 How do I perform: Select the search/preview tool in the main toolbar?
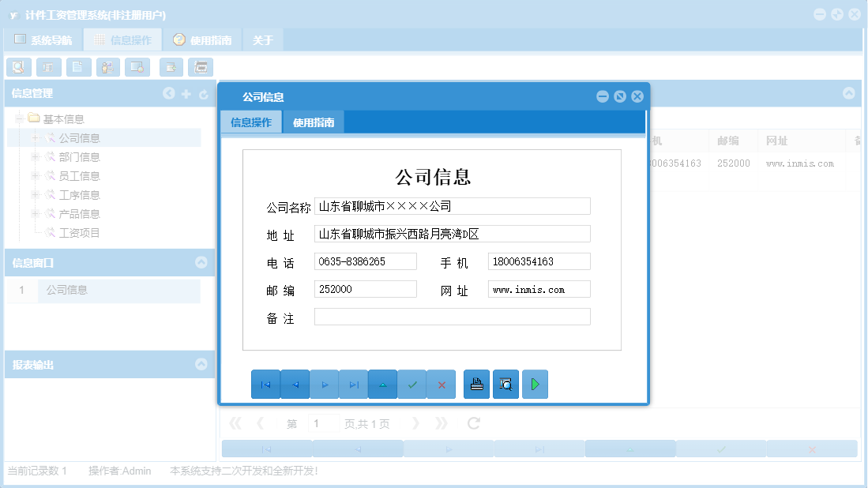[x=19, y=67]
